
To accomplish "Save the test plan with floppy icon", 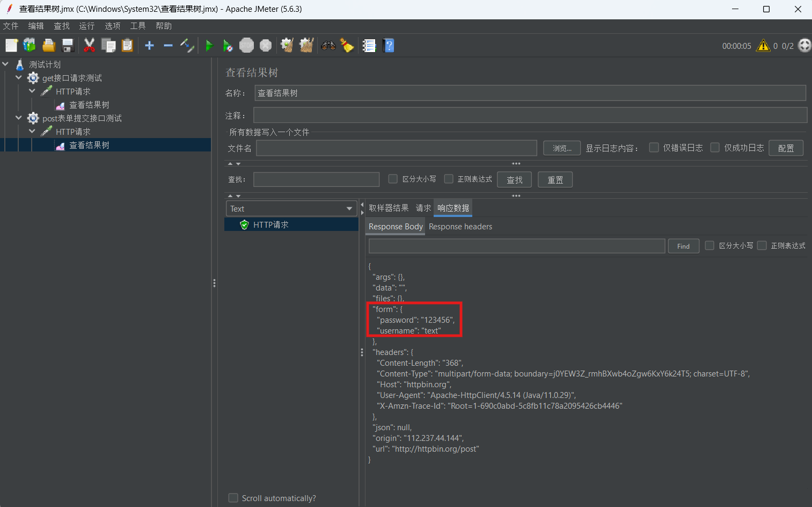I will pos(68,46).
